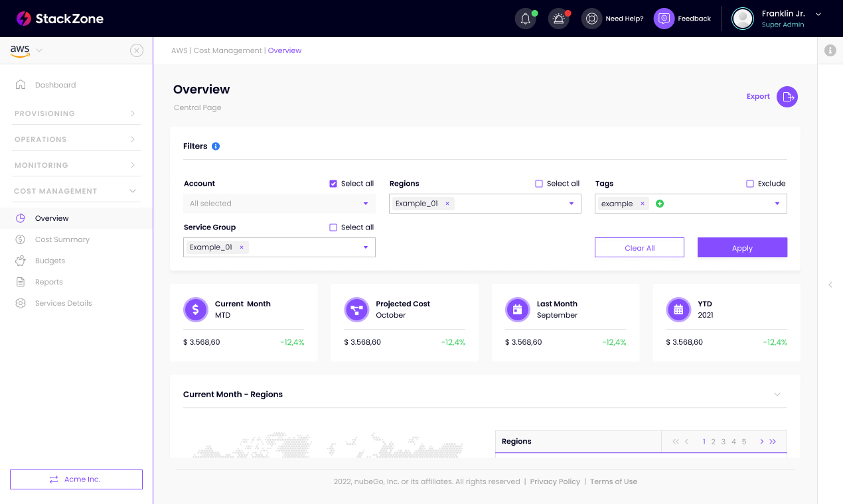
Task: Select Overview in the sidebar
Action: (76, 218)
